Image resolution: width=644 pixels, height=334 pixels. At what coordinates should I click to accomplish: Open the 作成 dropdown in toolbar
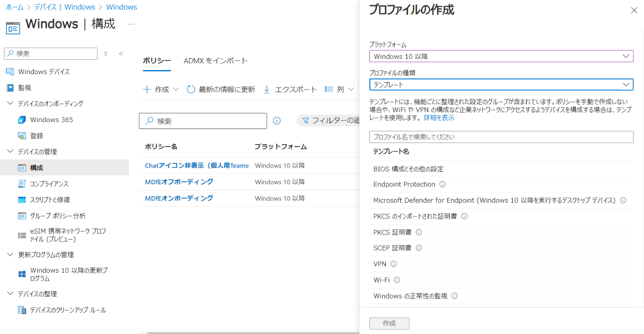click(161, 89)
